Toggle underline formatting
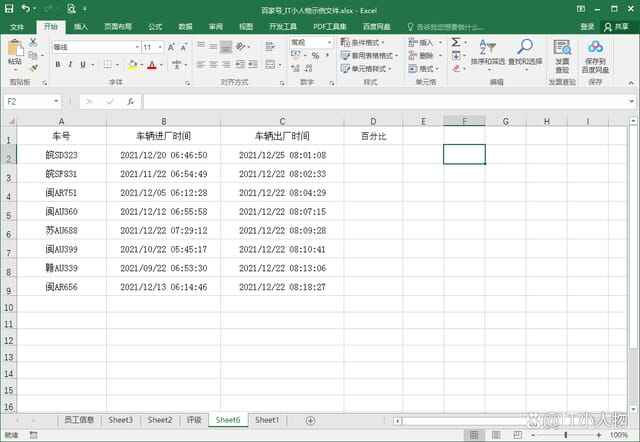 pyautogui.click(x=85, y=65)
